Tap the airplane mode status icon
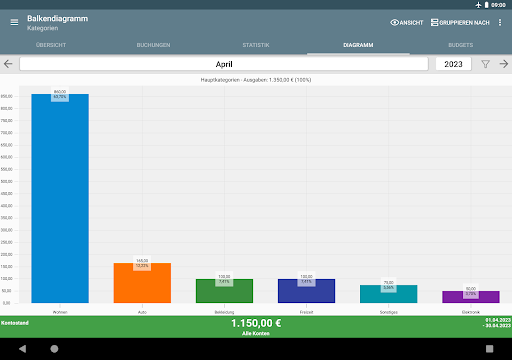Viewport: 512px width, 360px height. (478, 5)
